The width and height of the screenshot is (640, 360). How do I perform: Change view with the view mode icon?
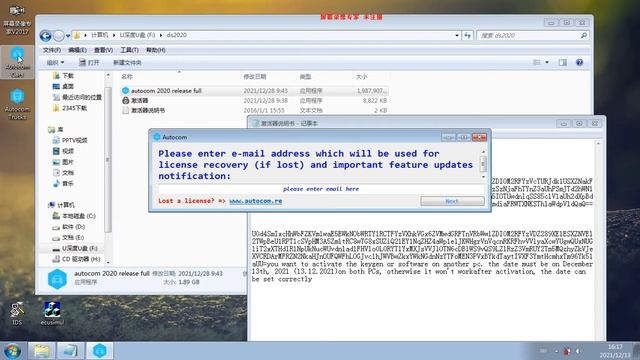point(537,62)
